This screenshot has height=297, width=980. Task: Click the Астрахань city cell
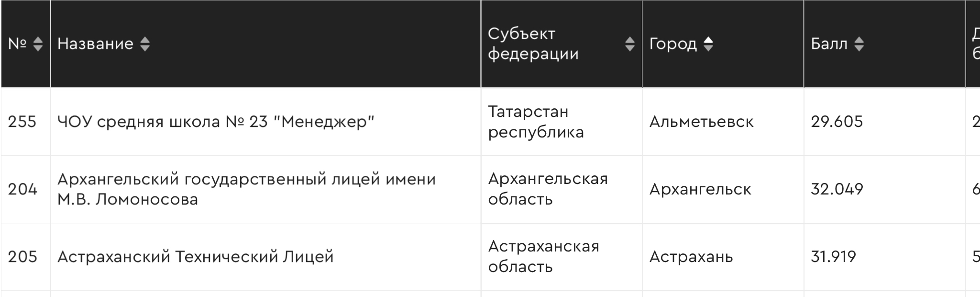coord(691,257)
